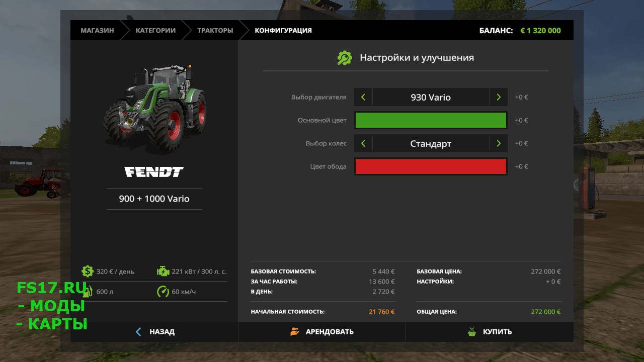644x362 pixels.
Task: Click the НАСТРОЙКИ + 0 € value
Action: point(553,282)
